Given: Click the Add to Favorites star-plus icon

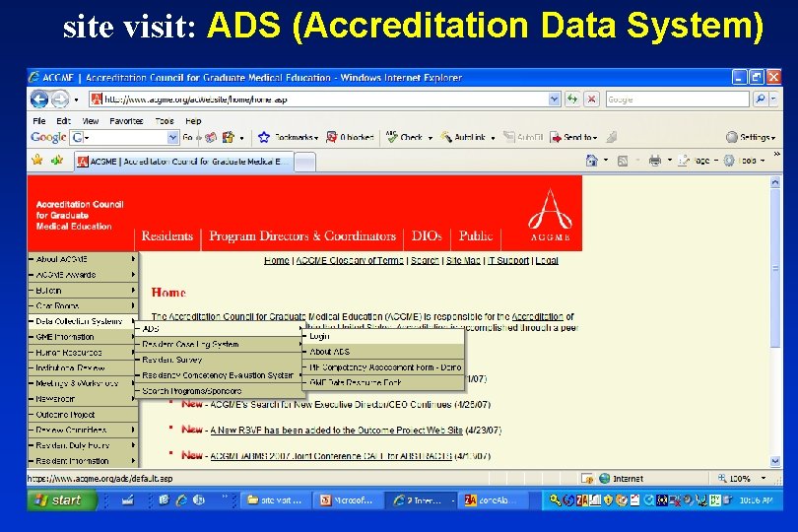Looking at the screenshot, I should click(56, 161).
